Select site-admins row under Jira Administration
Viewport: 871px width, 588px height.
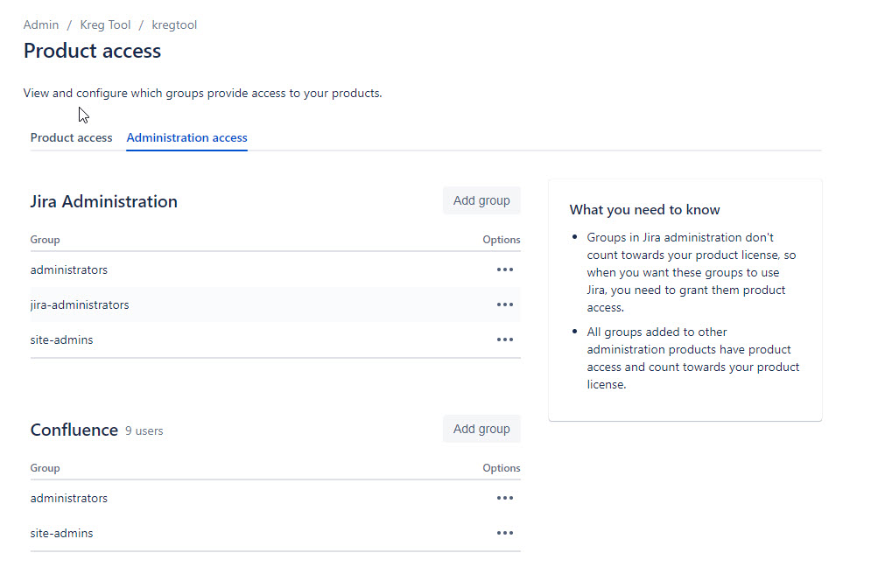point(275,339)
